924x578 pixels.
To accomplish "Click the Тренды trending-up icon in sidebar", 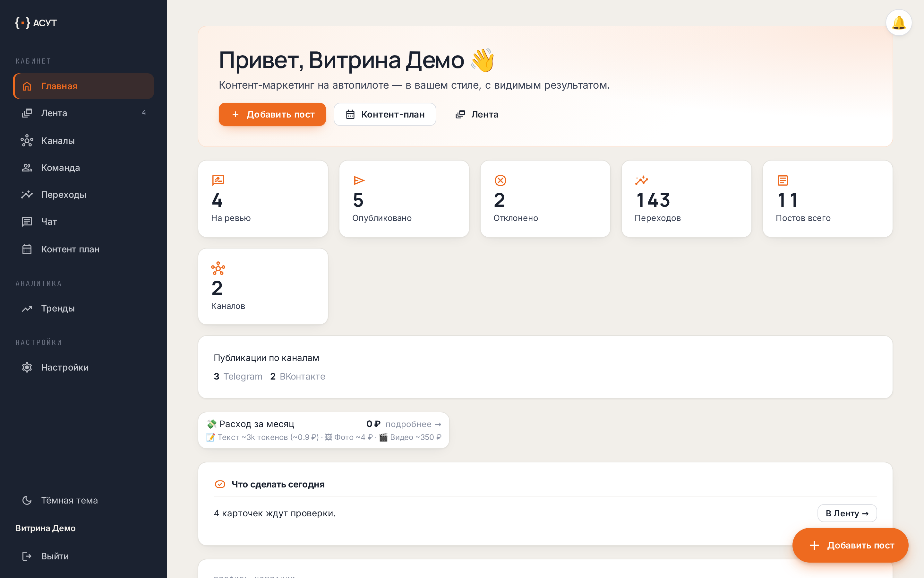I will coord(27,309).
